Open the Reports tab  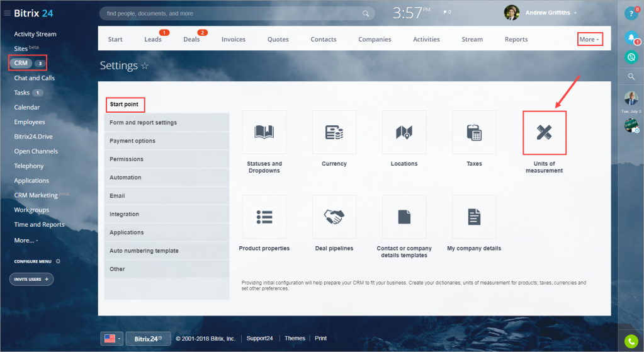tap(516, 40)
